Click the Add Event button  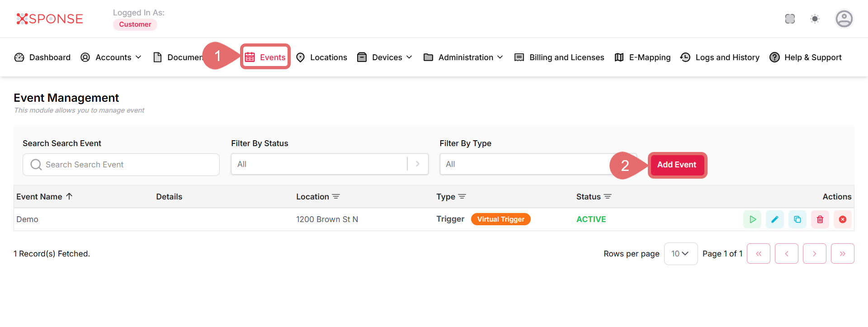coord(677,165)
